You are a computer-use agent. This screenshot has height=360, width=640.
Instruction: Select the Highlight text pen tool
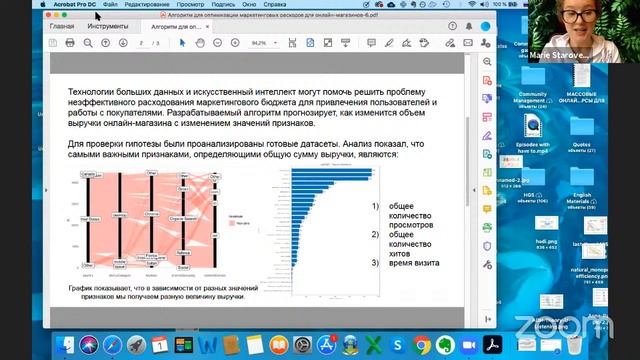(x=389, y=43)
